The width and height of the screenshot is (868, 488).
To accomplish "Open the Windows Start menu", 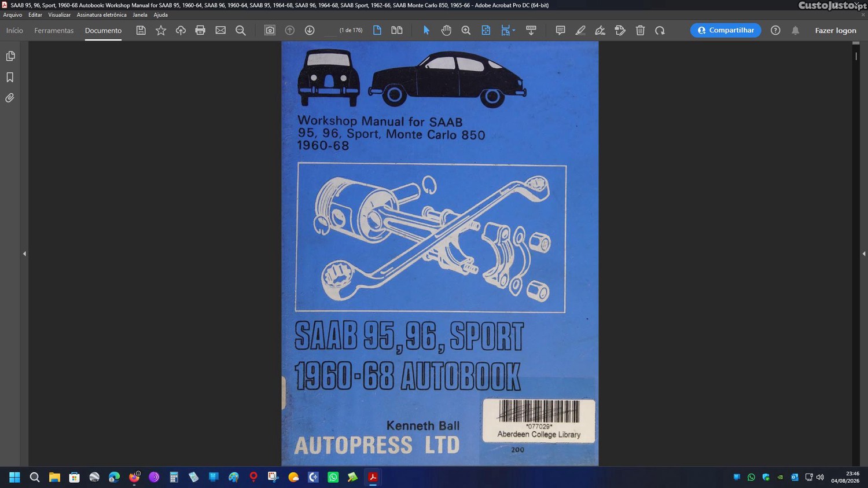I will pos(14,478).
